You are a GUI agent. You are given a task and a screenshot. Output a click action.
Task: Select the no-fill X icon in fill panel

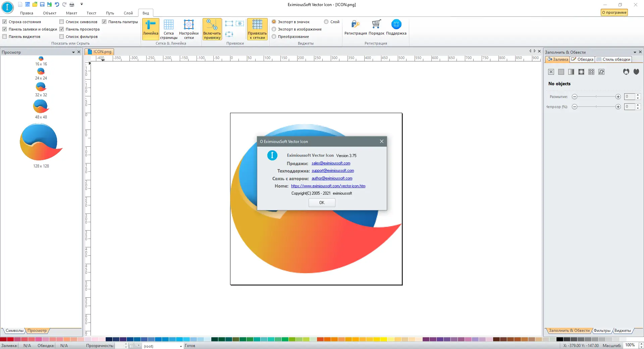pos(551,72)
